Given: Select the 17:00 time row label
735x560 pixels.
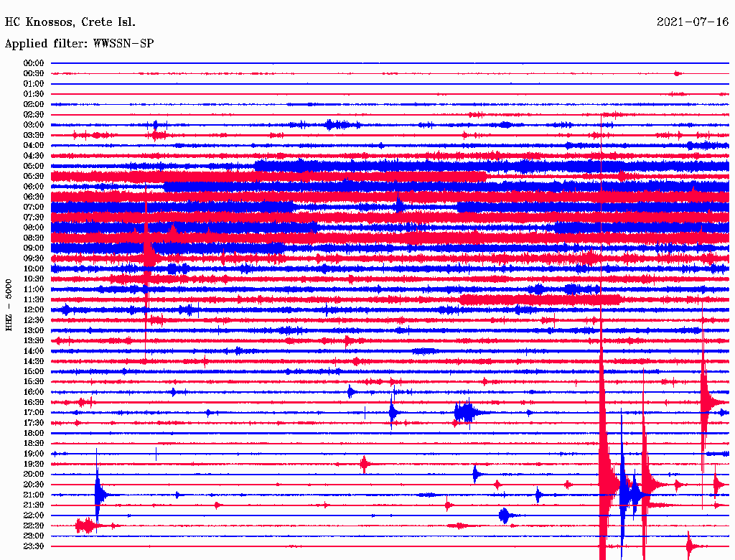Looking at the screenshot, I should pos(33,413).
